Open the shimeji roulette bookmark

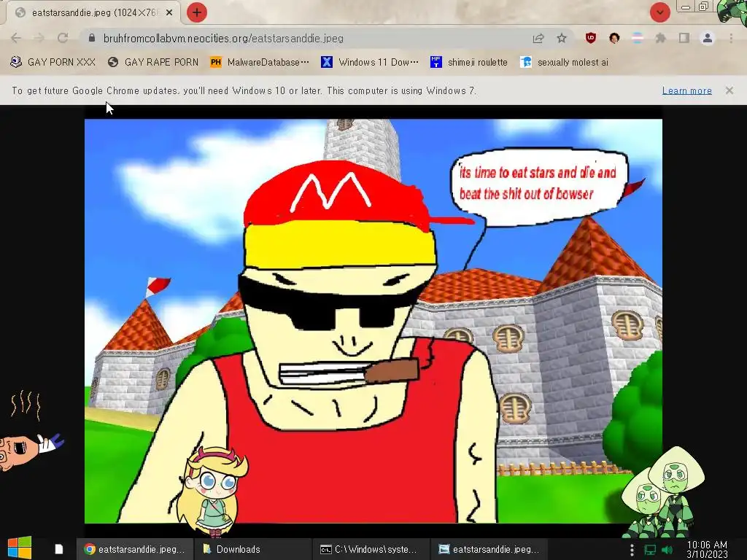pyautogui.click(x=469, y=62)
